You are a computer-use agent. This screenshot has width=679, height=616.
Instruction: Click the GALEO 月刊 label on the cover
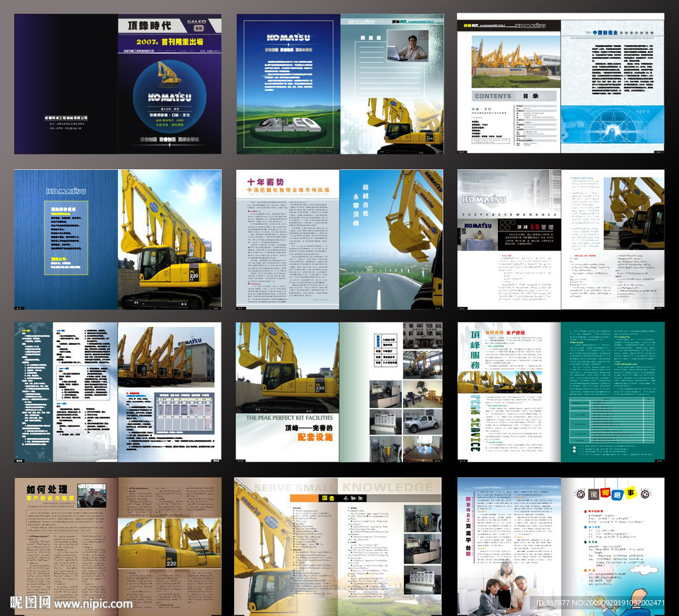[197, 25]
